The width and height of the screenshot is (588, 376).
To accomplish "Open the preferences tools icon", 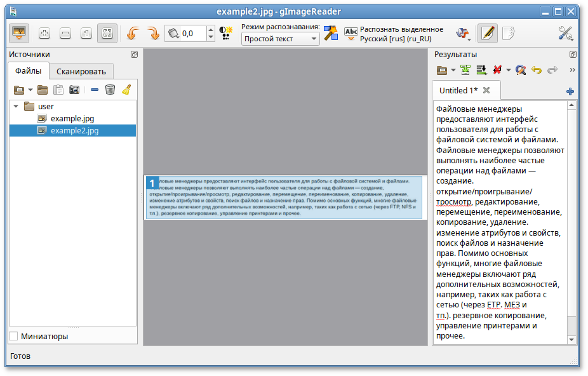I will (565, 34).
